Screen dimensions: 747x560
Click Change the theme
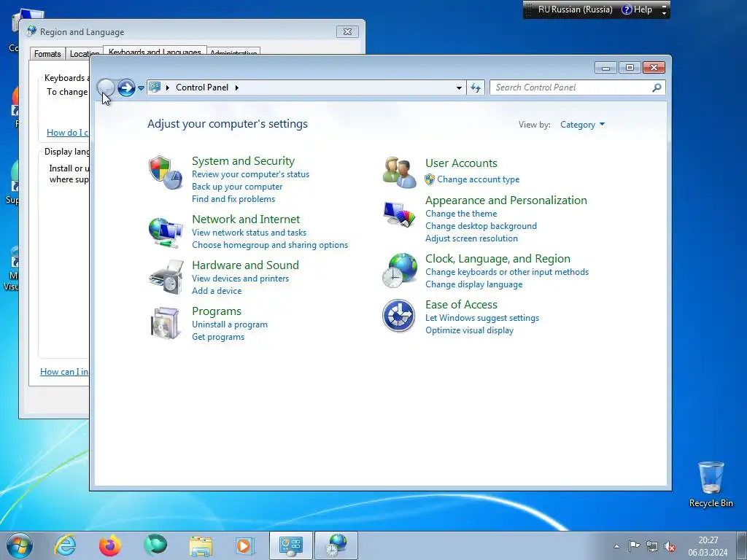461,214
